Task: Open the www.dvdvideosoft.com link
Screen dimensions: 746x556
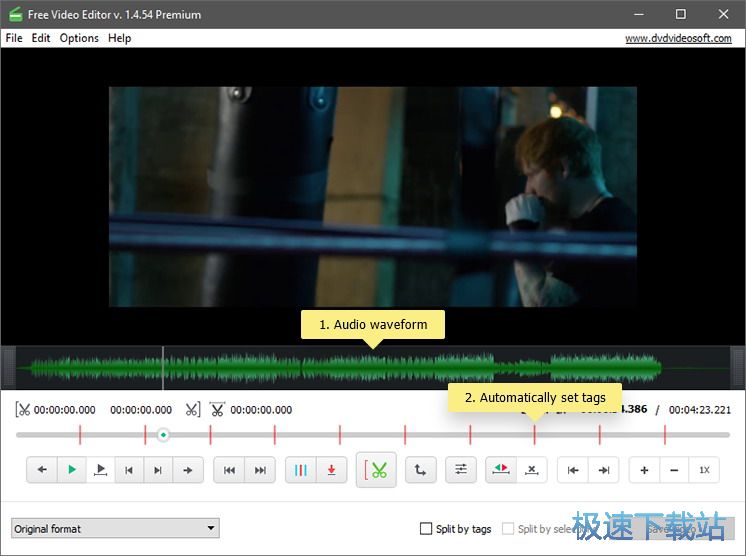Action: 678,38
